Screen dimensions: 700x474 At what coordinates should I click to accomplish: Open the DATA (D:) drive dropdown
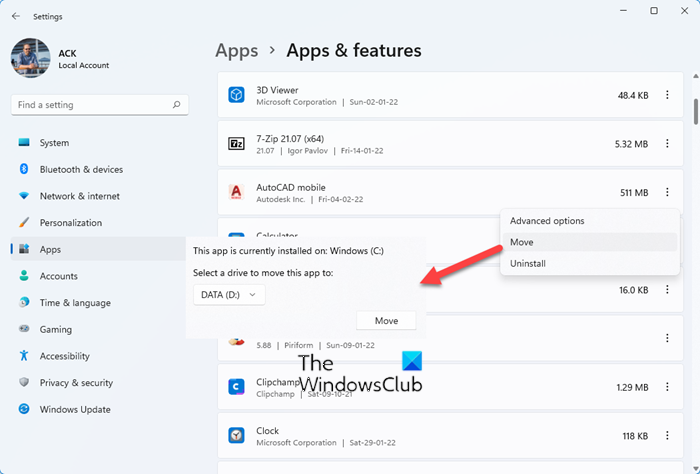[x=229, y=294]
